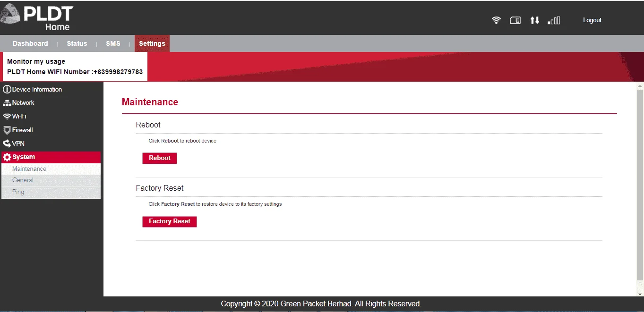Select the Maintenance submenu item

pyautogui.click(x=51, y=169)
